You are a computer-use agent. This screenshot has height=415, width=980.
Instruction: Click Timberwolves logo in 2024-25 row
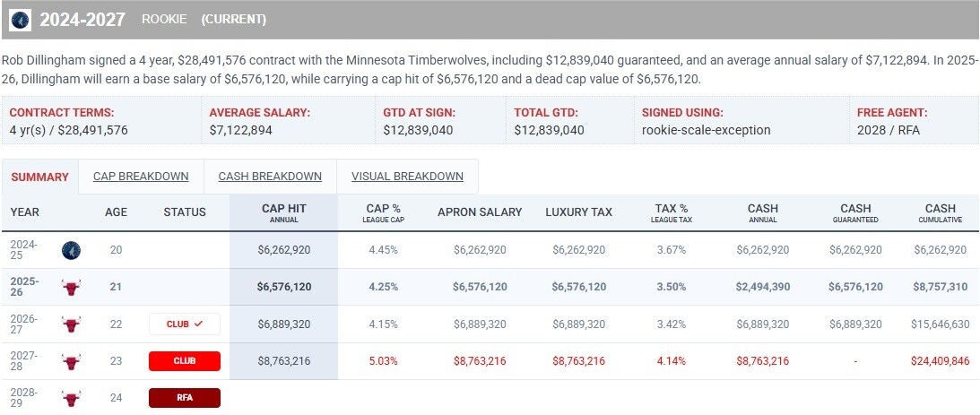(72, 250)
